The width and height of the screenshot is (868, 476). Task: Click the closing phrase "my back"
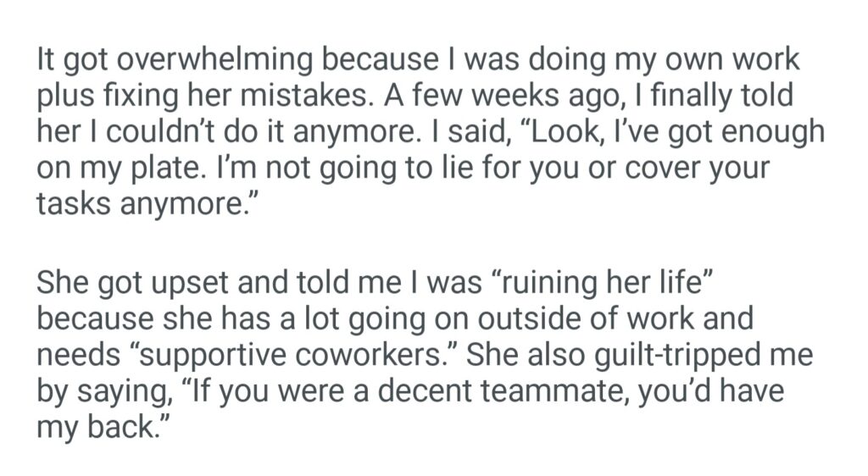tap(97, 427)
